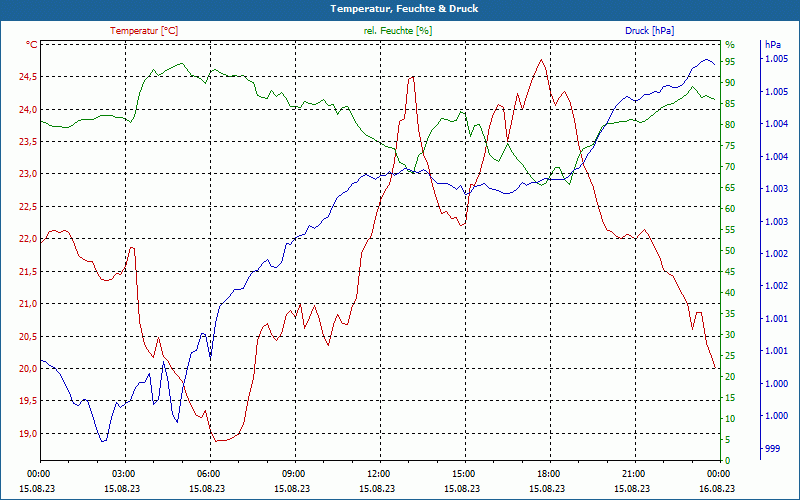The width and height of the screenshot is (800, 500).
Task: Click the '15:00' time axis label
Action: click(x=462, y=473)
